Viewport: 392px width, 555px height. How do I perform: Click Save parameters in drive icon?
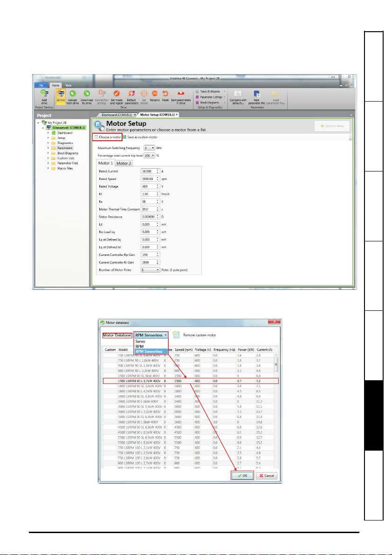coord(181,94)
